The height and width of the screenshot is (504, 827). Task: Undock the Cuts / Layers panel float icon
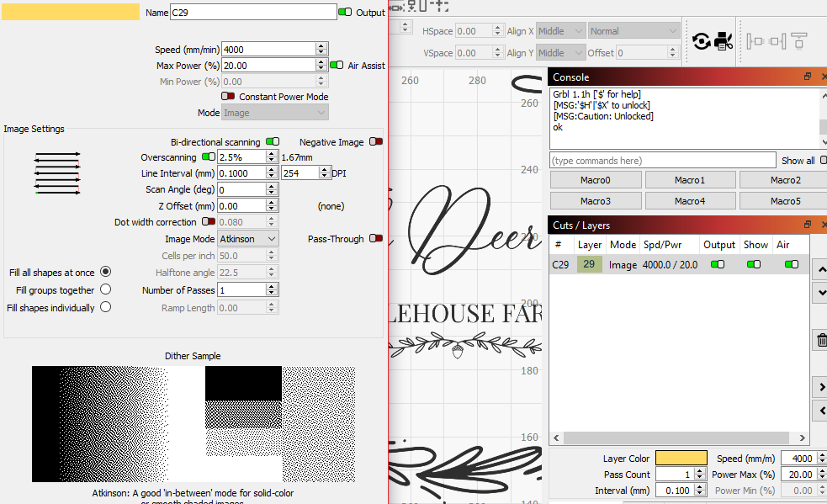point(808,225)
